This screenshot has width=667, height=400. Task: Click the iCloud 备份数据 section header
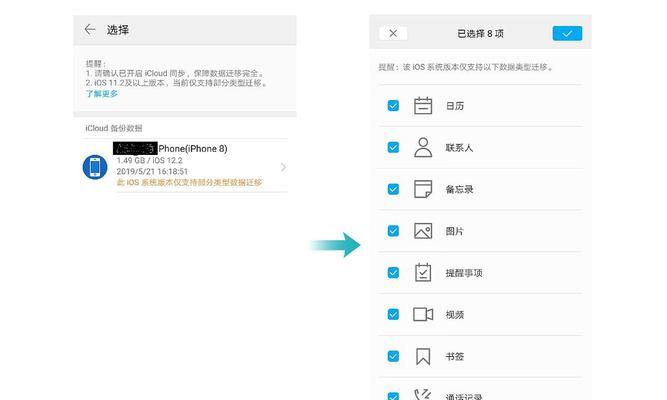coord(114,128)
